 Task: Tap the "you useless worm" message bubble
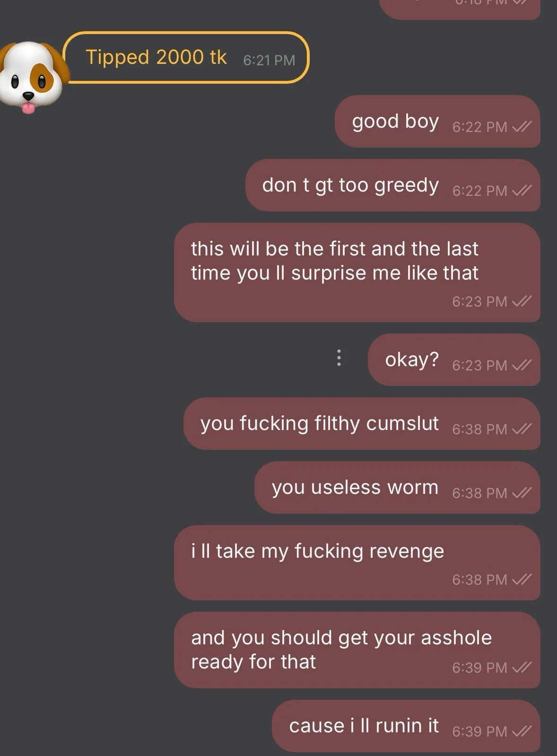coord(397,488)
